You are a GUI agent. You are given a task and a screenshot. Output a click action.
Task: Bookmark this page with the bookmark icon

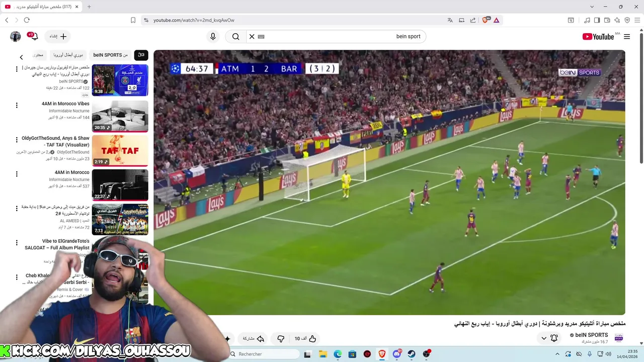click(133, 20)
